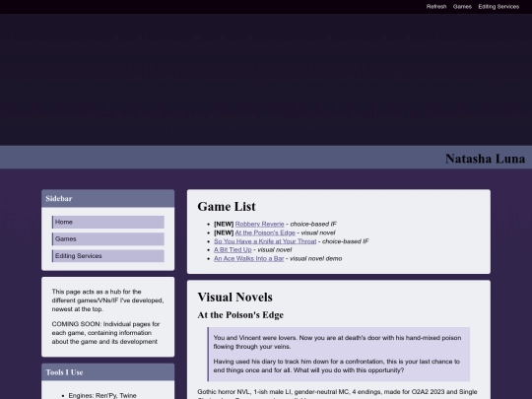Select Games in the sidebar menu

coord(108,238)
